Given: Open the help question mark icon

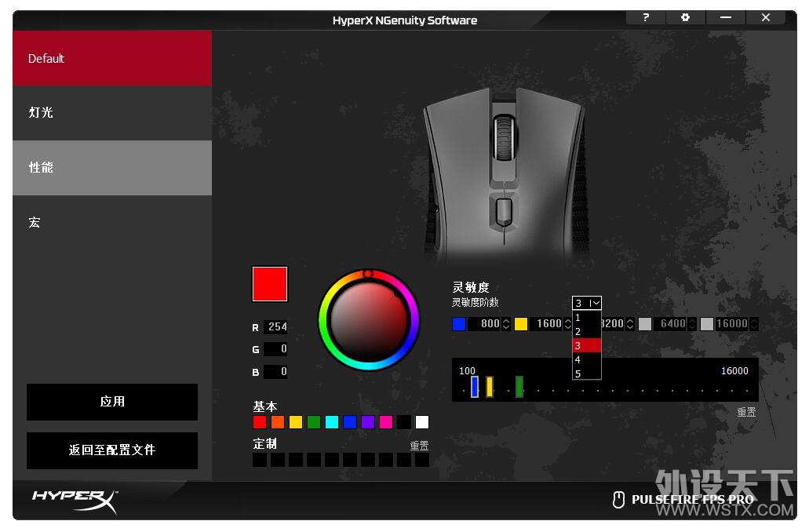Looking at the screenshot, I should point(646,17).
